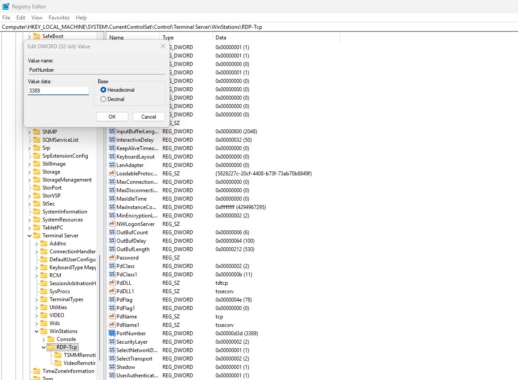Collapse the RDP-Tcp tree node
The width and height of the screenshot is (518, 380).
(x=44, y=347)
